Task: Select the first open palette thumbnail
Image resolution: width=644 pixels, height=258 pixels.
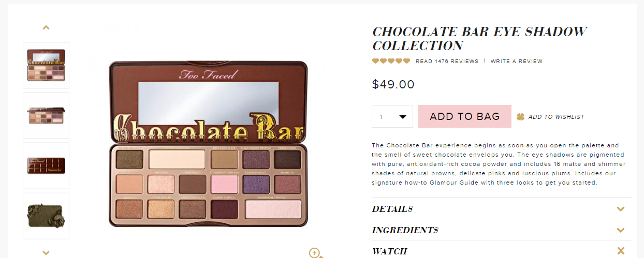Action: click(46, 65)
